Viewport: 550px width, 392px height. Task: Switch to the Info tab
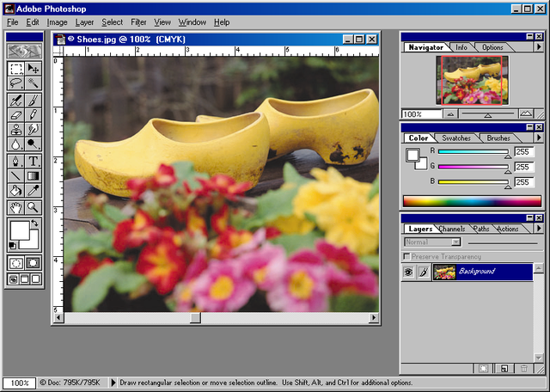[x=461, y=47]
